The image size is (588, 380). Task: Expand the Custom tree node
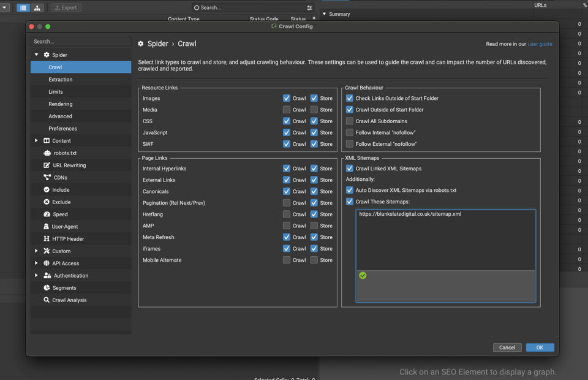(36, 251)
